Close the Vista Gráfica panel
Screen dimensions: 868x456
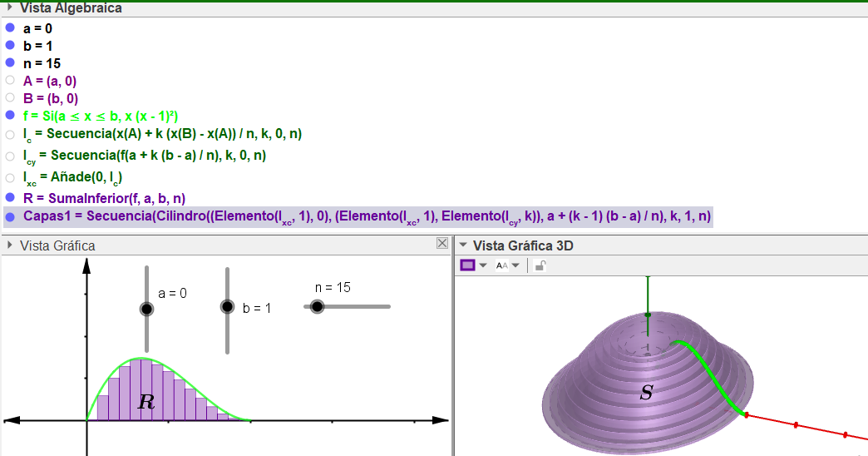click(442, 244)
